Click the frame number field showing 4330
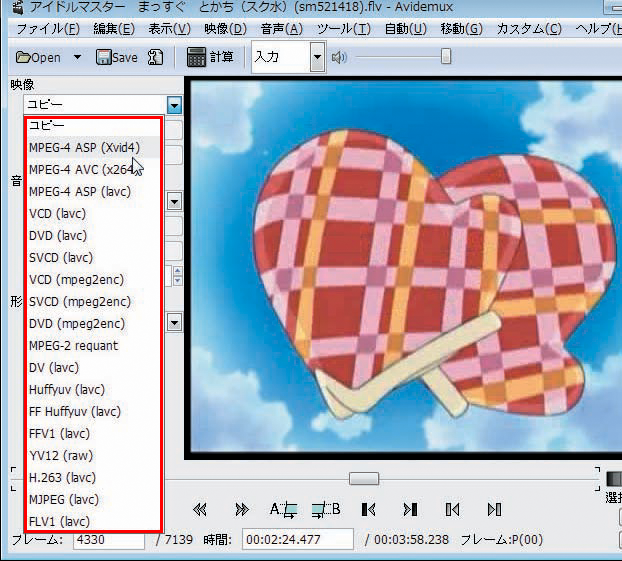This screenshot has height=561, width=622. click(109, 540)
